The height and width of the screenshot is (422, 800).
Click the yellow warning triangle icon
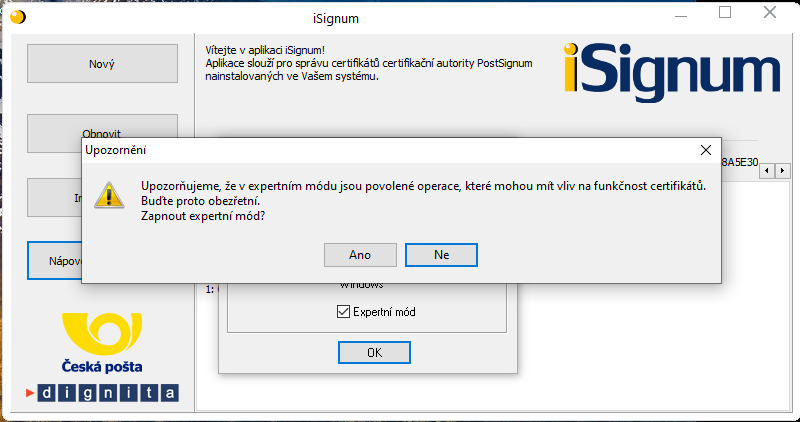pos(109,195)
